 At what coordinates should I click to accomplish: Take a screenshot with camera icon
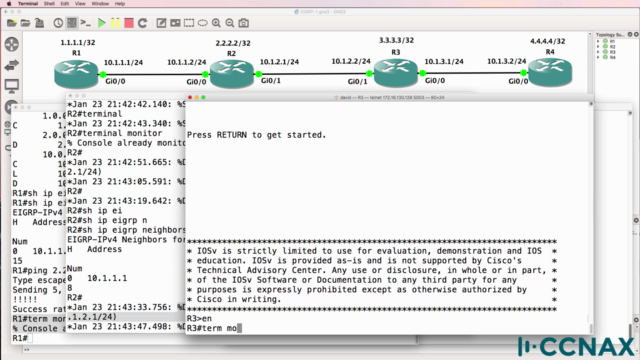[x=244, y=23]
